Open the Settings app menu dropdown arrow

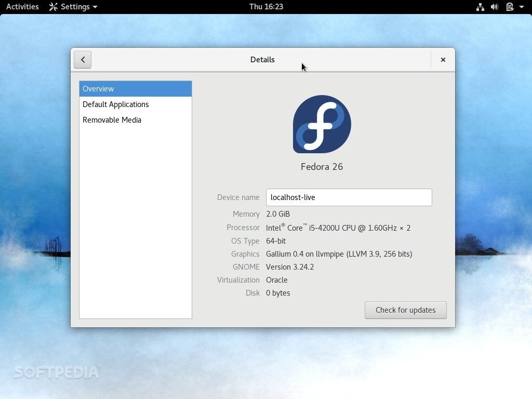[x=95, y=7]
